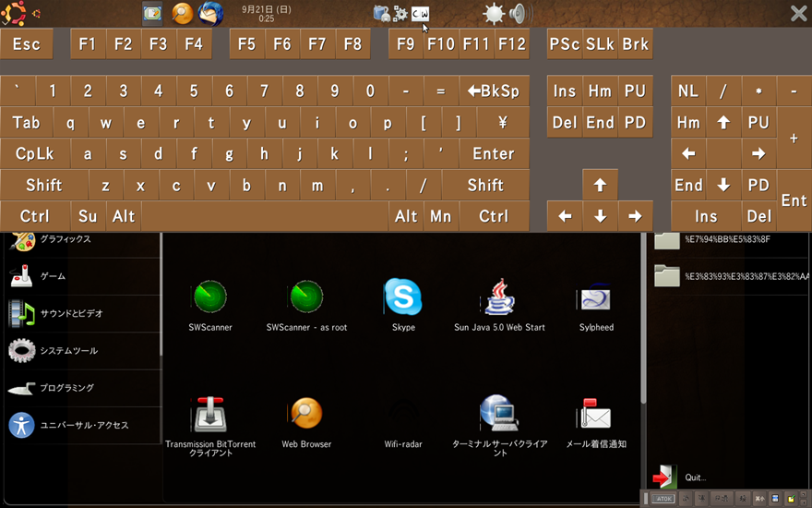812x508 pixels.
Task: Click the ATOK input method button
Action: click(663, 499)
